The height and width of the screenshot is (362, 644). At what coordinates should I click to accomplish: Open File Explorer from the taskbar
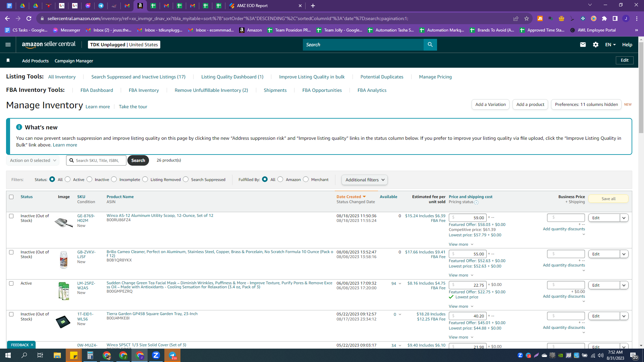57,355
